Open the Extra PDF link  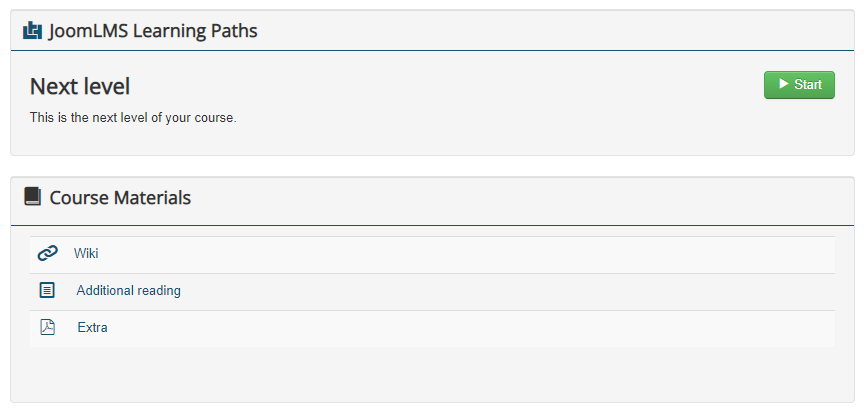tap(92, 327)
